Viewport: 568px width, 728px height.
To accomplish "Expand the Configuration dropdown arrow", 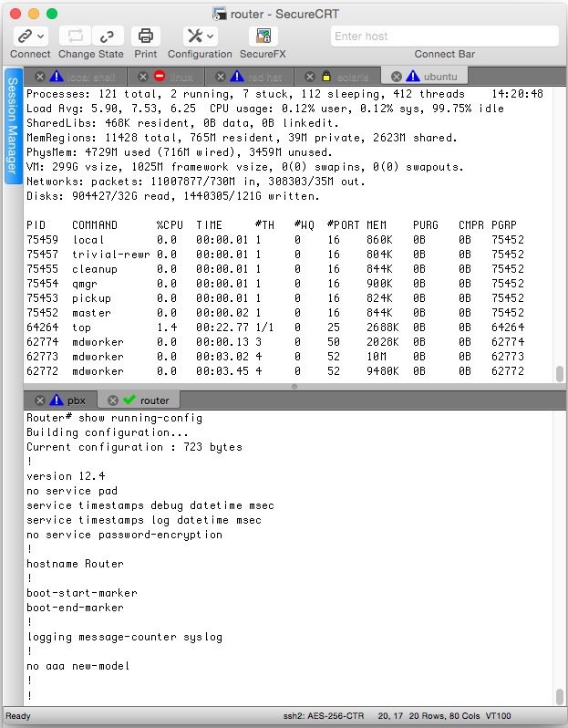I will click(211, 36).
